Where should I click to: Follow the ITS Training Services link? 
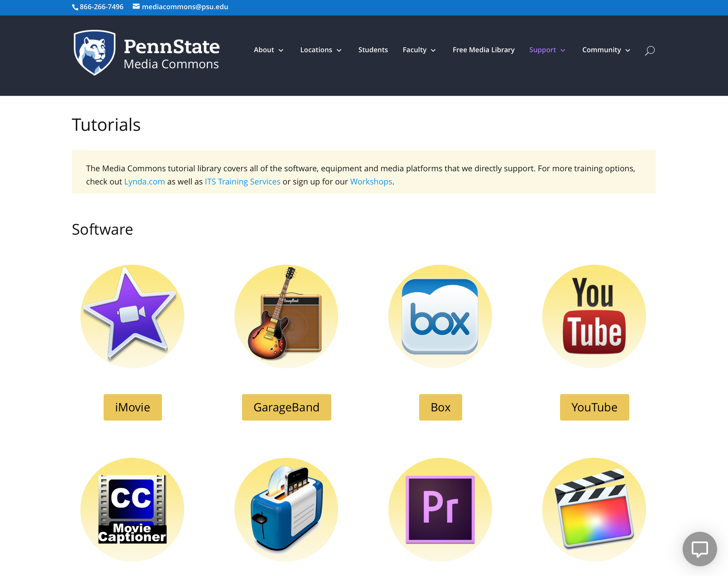[x=242, y=181]
